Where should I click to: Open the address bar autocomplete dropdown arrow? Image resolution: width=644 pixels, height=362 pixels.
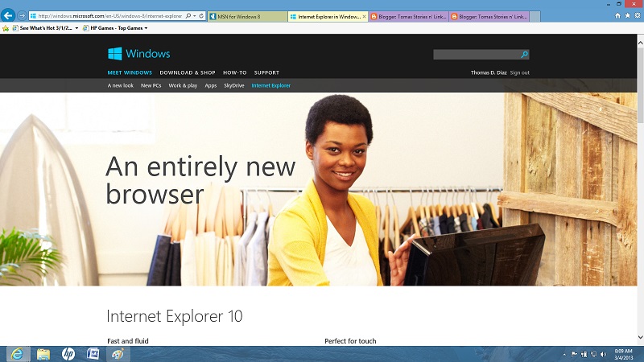194,16
